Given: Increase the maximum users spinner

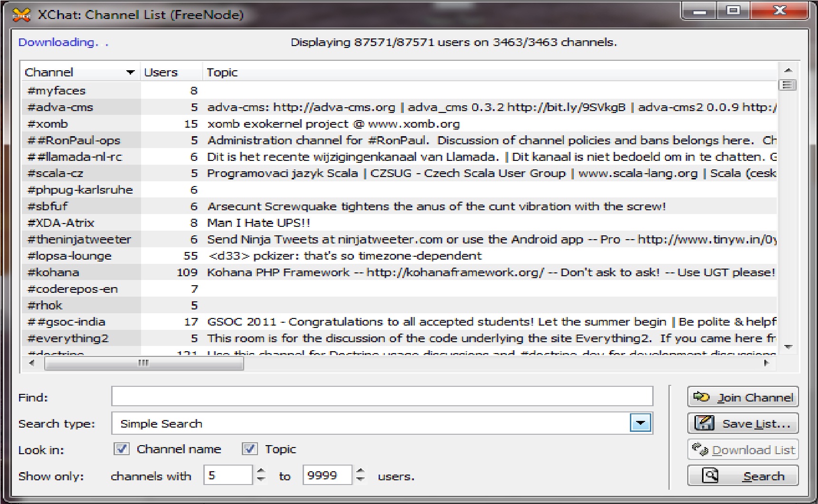Looking at the screenshot, I should [361, 471].
